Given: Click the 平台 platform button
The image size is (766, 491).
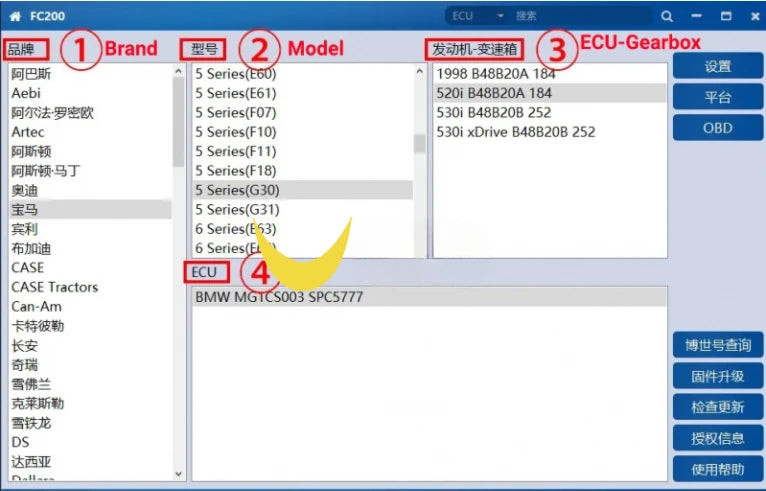Looking at the screenshot, I should coord(717,98).
